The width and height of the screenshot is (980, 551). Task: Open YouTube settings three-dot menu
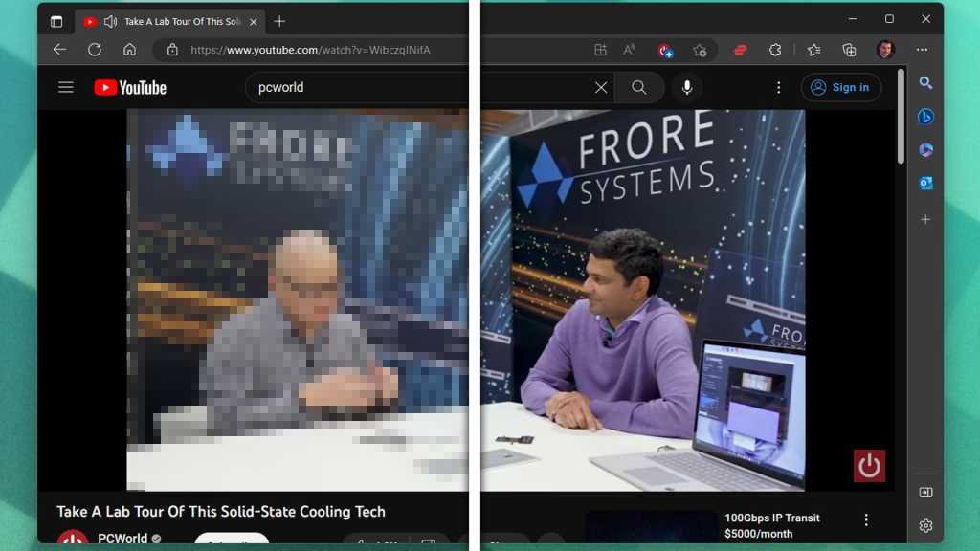tap(778, 88)
